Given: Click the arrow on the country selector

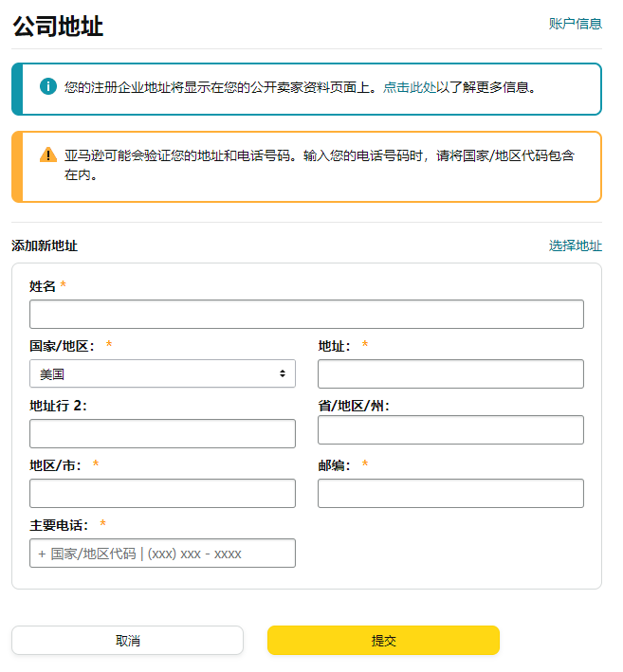Looking at the screenshot, I should pyautogui.click(x=283, y=374).
